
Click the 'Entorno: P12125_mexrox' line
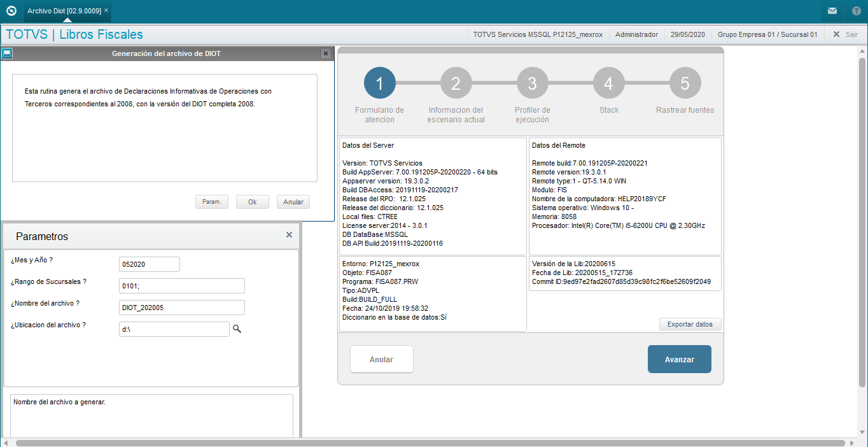tap(381, 264)
